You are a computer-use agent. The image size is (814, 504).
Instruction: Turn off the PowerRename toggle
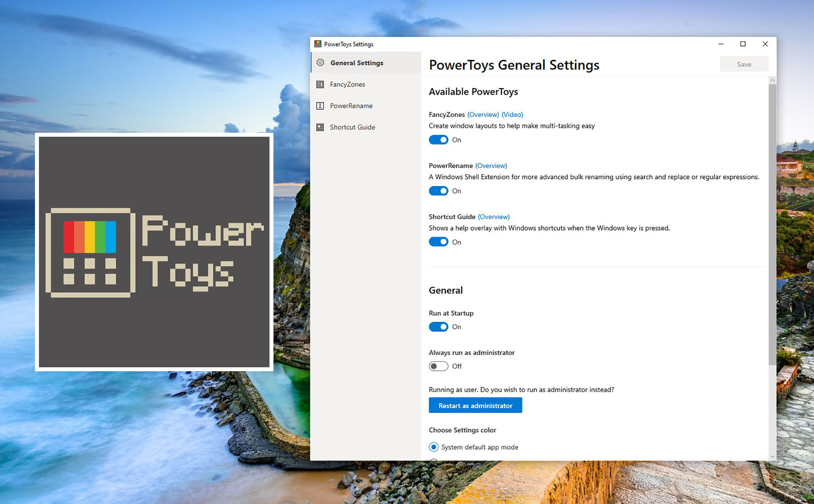click(438, 191)
